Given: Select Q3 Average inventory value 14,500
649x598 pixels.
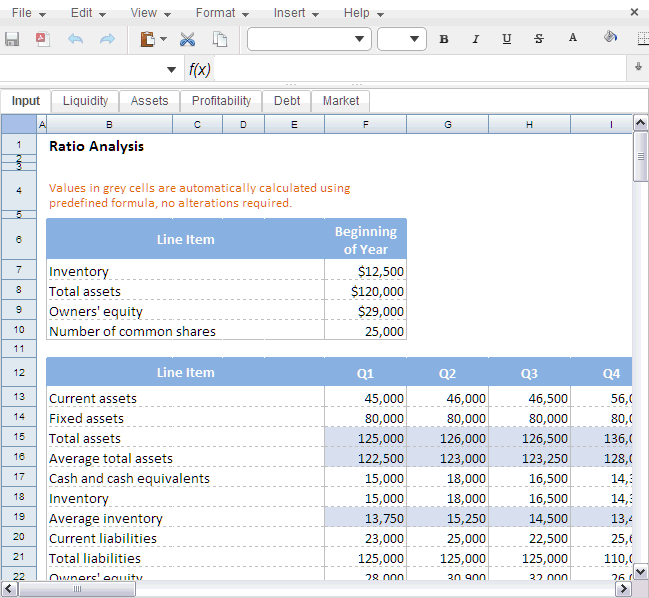Looking at the screenshot, I should click(529, 518).
